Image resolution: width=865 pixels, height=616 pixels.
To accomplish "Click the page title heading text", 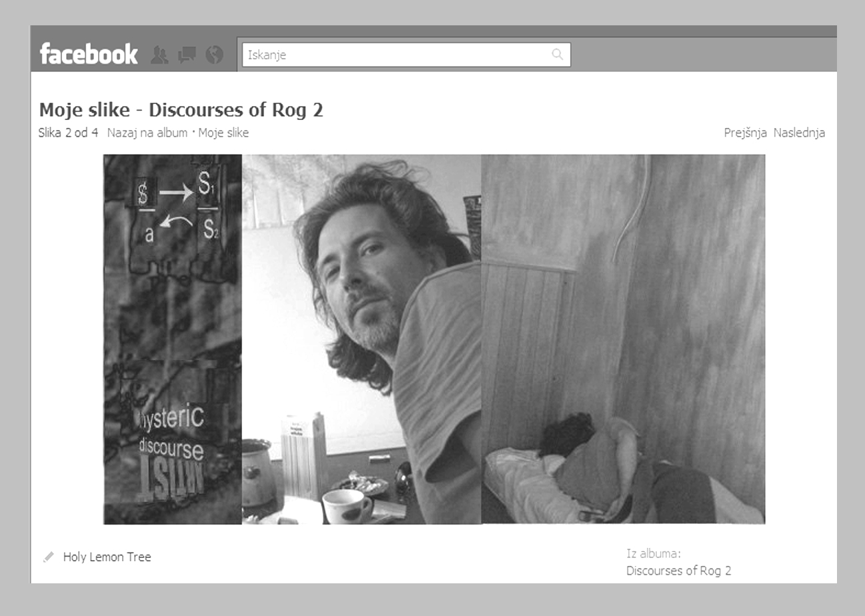I will [x=181, y=110].
